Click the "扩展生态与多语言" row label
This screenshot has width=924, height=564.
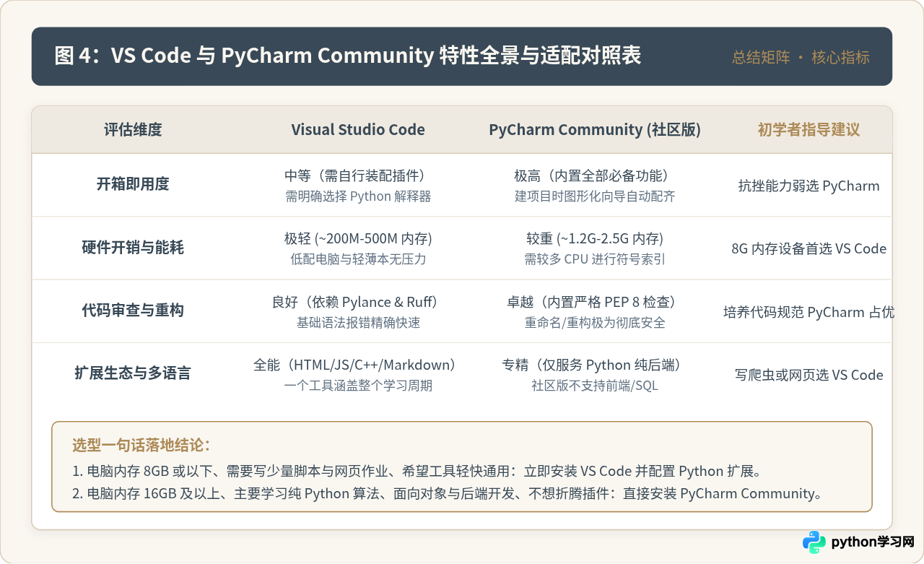point(133,373)
